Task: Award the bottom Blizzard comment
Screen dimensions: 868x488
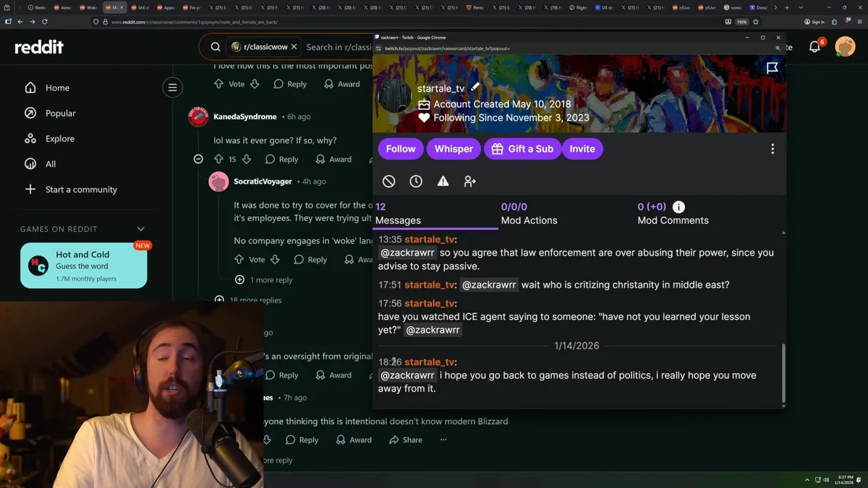Action: point(353,440)
